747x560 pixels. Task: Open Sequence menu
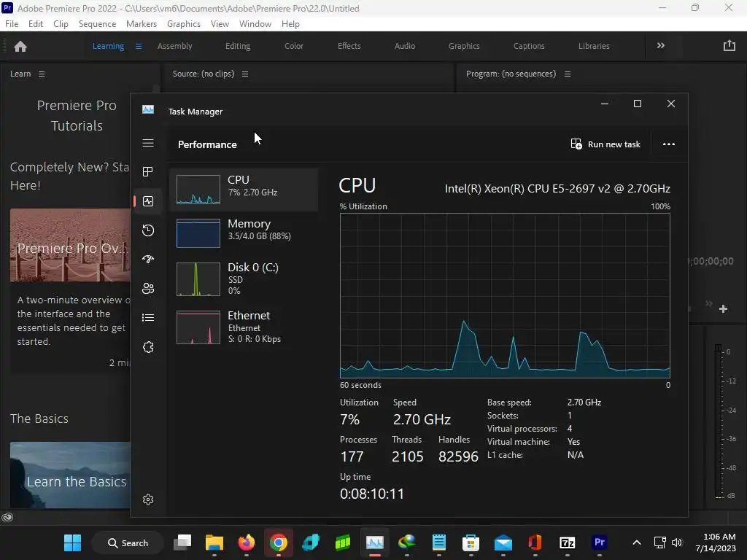(x=97, y=24)
